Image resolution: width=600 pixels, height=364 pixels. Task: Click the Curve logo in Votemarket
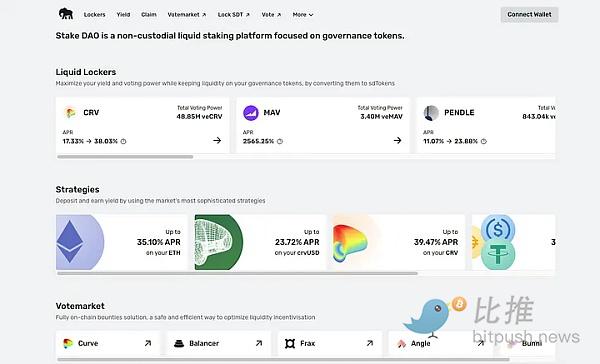pos(68,343)
